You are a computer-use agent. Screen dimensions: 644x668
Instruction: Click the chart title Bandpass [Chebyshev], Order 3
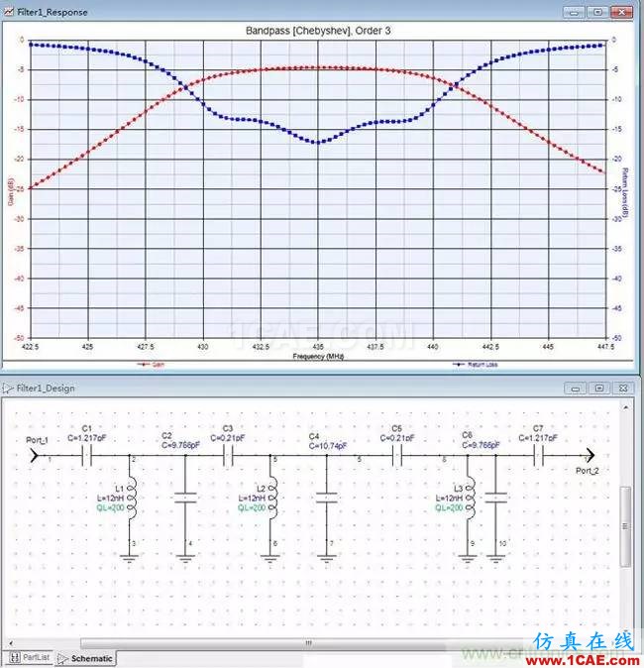pos(318,31)
